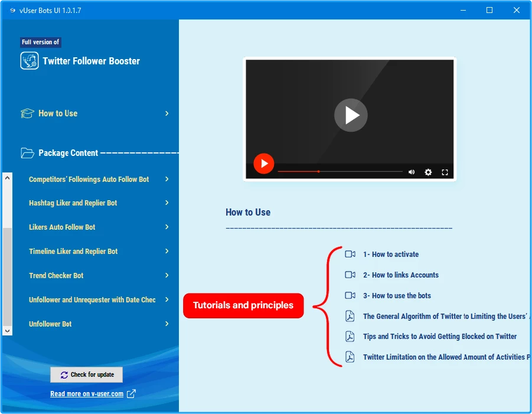Expand Hashtag Liker and Replier Bot chevron
The width and height of the screenshot is (532, 414).
167,203
